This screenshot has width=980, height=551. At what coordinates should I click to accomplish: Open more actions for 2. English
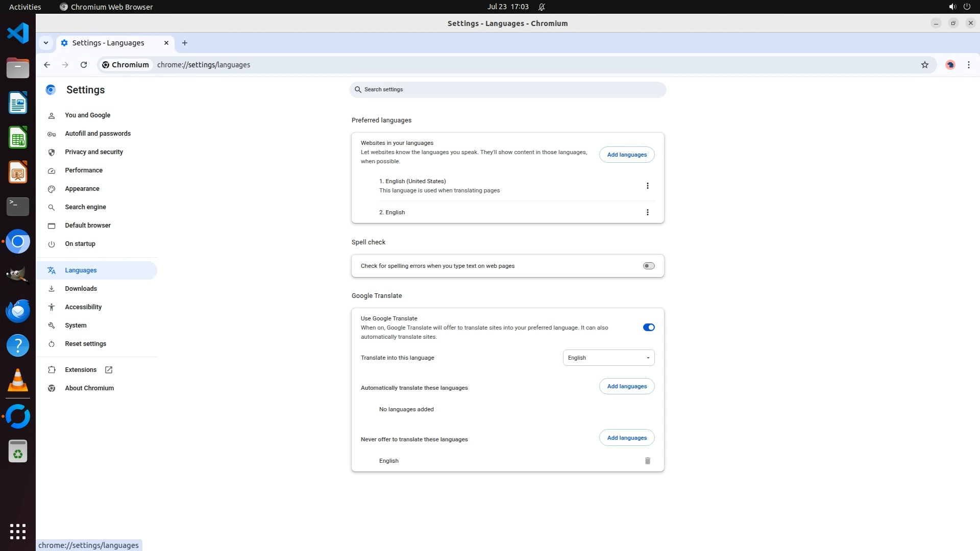[x=647, y=212]
